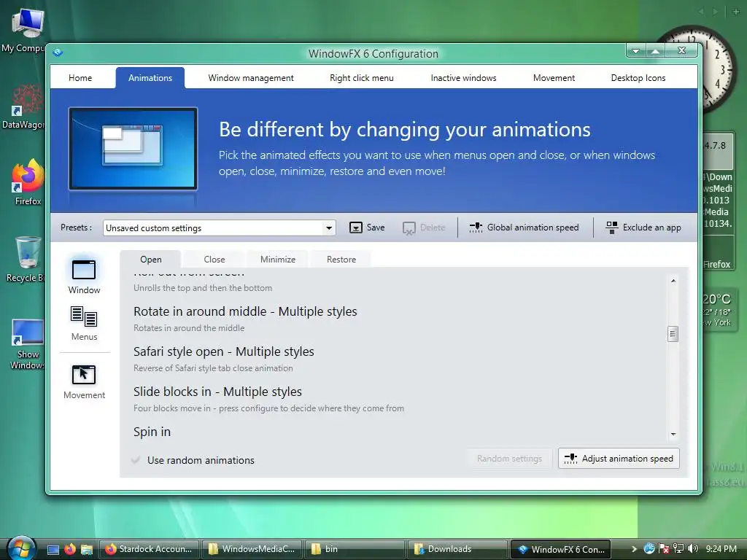747x560 pixels.
Task: Open the Presets dropdown arrow
Action: point(329,228)
